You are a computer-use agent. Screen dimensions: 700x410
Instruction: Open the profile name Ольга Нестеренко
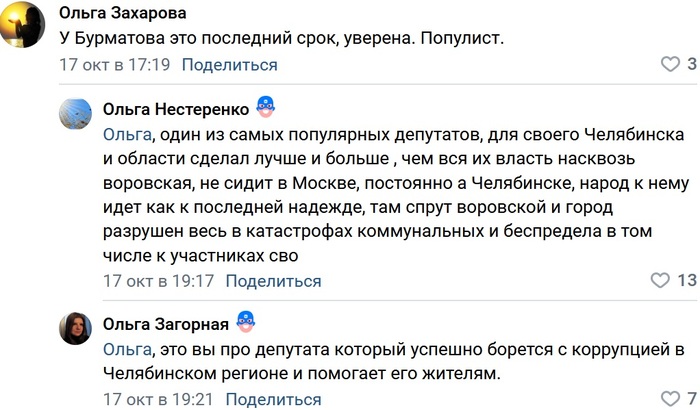[176, 107]
